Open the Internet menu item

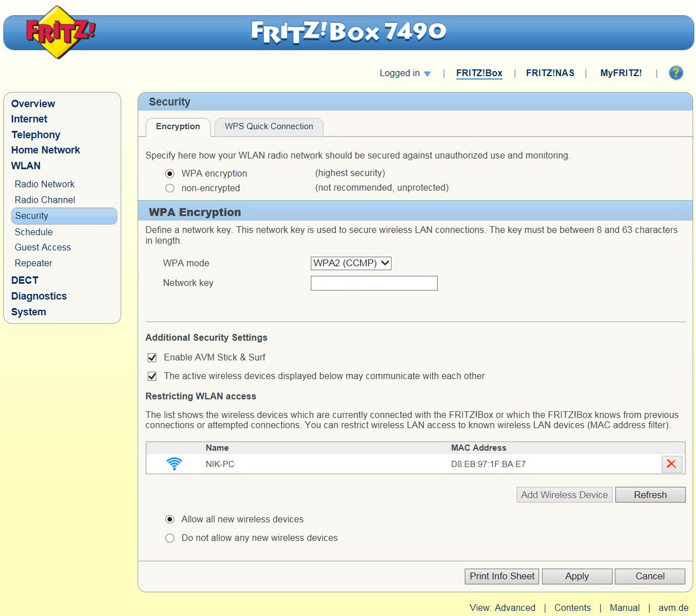[29, 119]
